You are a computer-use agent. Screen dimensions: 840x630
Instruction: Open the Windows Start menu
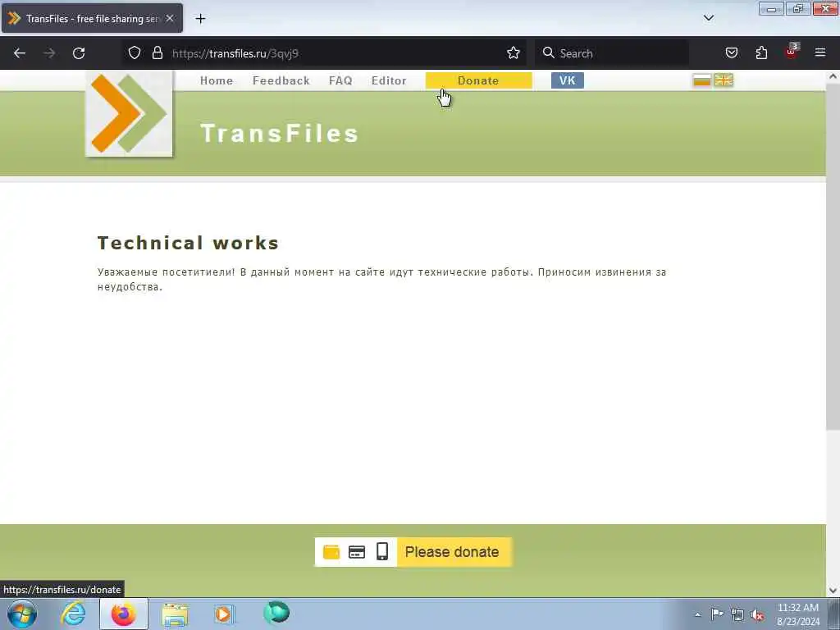point(22,614)
